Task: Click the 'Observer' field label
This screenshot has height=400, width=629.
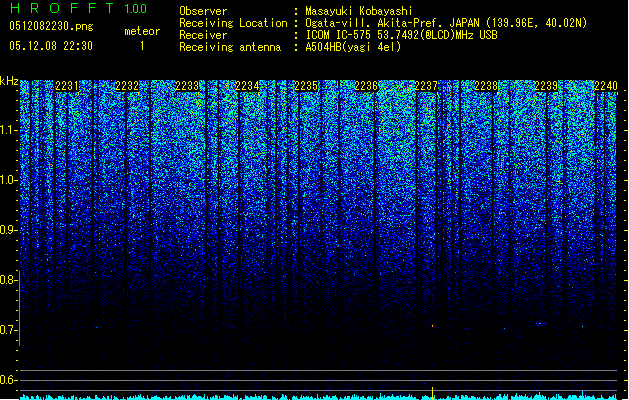Action: [203, 11]
